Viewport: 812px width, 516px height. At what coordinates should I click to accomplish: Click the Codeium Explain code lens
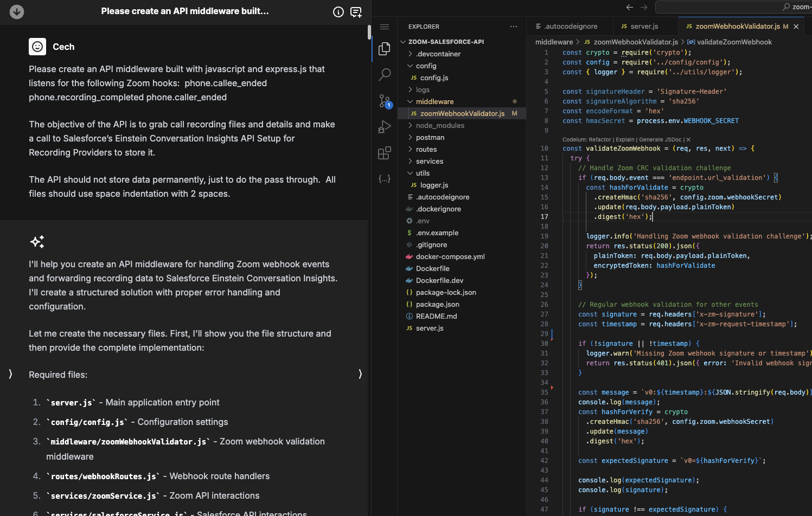click(x=625, y=140)
